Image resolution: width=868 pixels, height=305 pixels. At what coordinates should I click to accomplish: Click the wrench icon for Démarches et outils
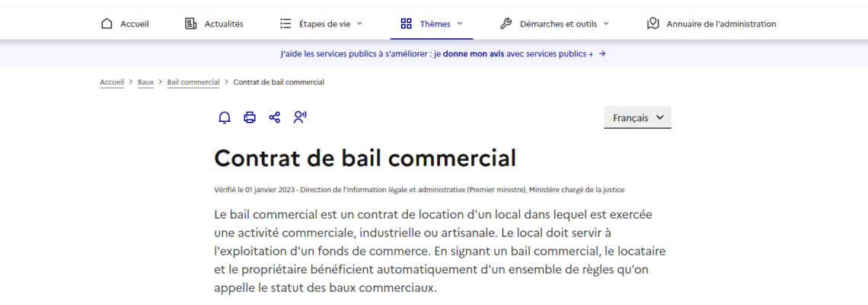click(x=506, y=24)
